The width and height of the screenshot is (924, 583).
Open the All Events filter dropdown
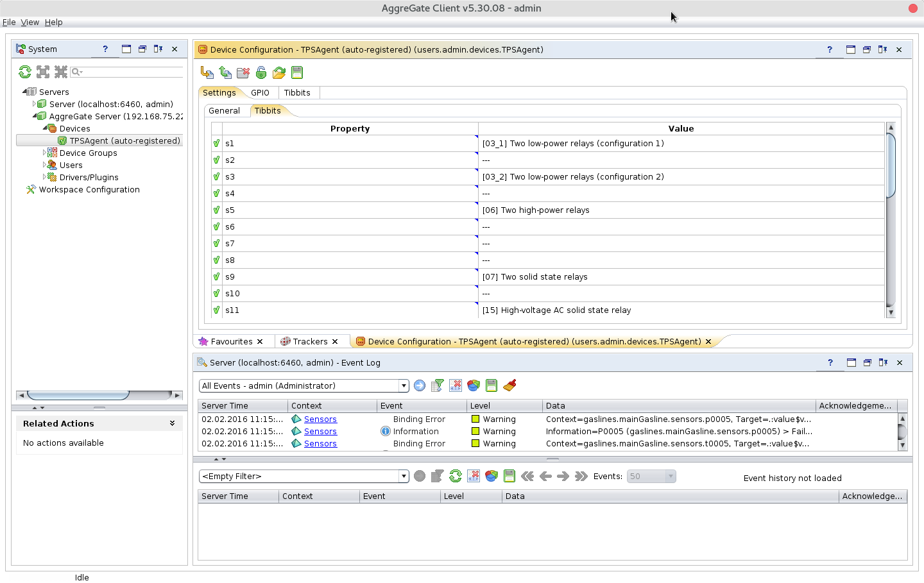click(404, 385)
